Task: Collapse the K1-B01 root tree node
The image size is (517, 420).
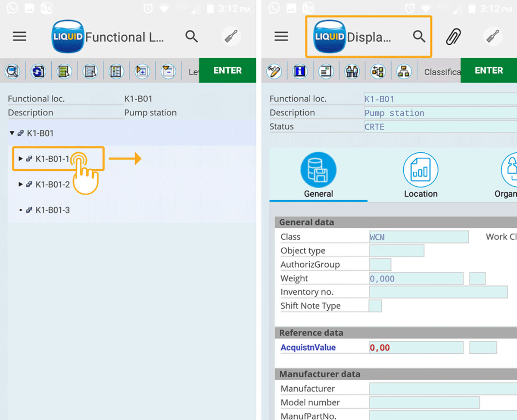Action: (x=12, y=133)
